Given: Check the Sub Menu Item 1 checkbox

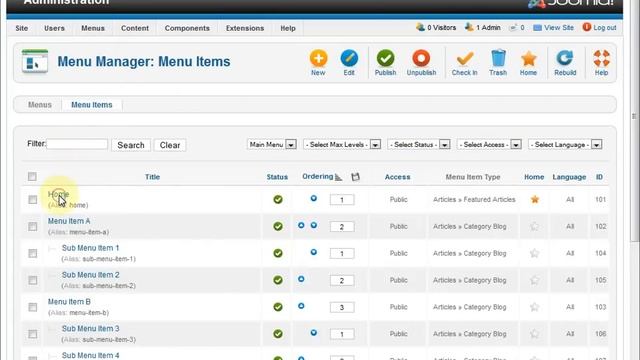Looking at the screenshot, I should [33, 253].
